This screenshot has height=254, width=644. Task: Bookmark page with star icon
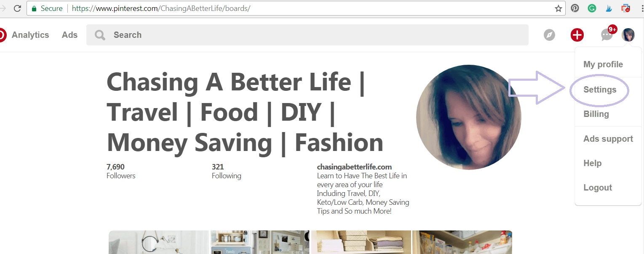tap(558, 8)
